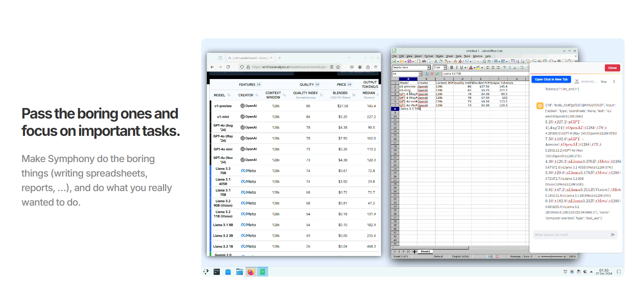Bookmark the page with the star icon
This screenshot has height=308, width=644.
pos(338,67)
